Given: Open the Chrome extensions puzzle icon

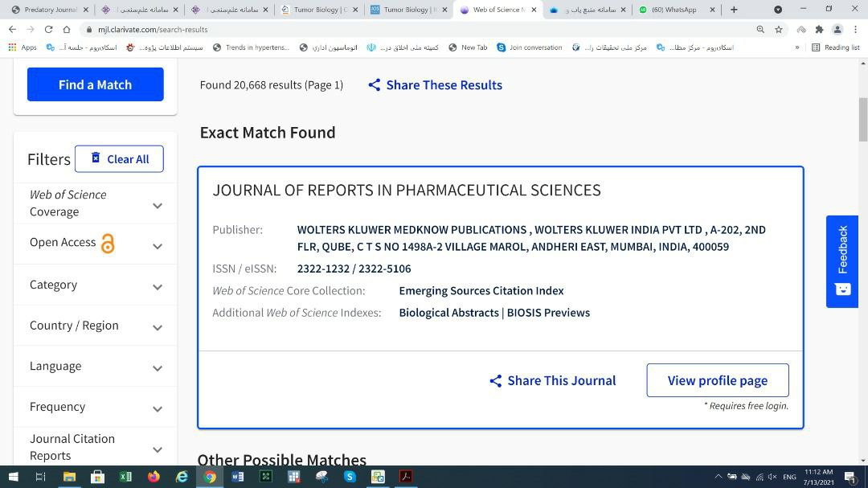Looking at the screenshot, I should point(819,30).
